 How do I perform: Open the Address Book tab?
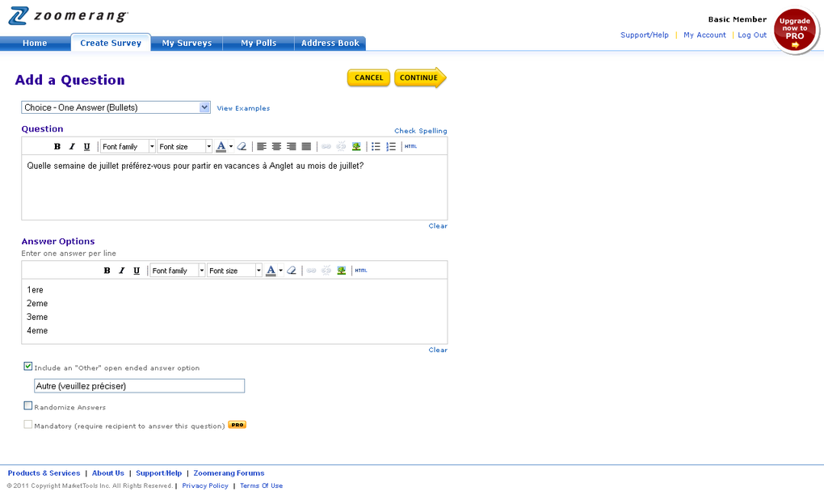[x=330, y=42]
